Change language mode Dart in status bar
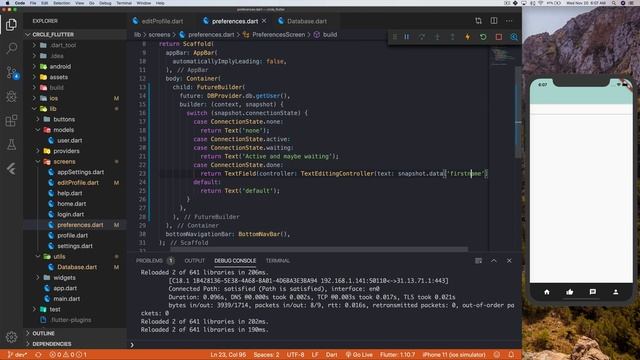Viewport: 640px width, 360px height. click(331, 355)
